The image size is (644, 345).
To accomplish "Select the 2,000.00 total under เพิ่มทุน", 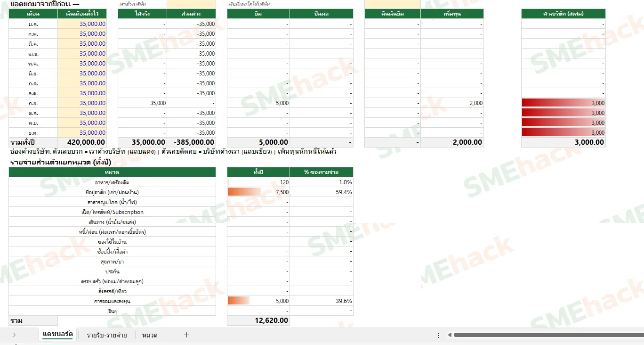I will 452,142.
